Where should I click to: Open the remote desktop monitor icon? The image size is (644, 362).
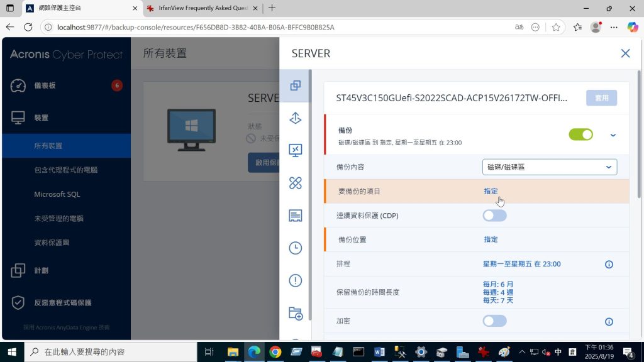[x=295, y=150]
